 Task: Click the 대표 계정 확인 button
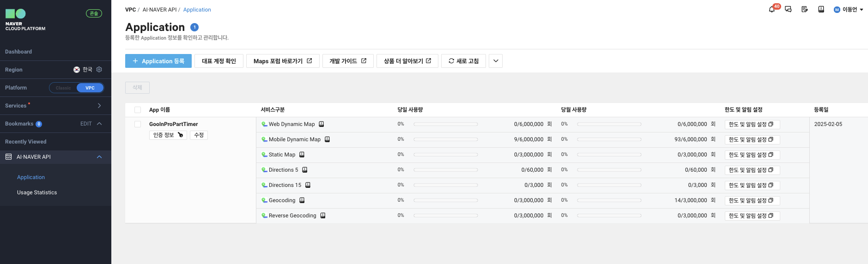(x=219, y=61)
